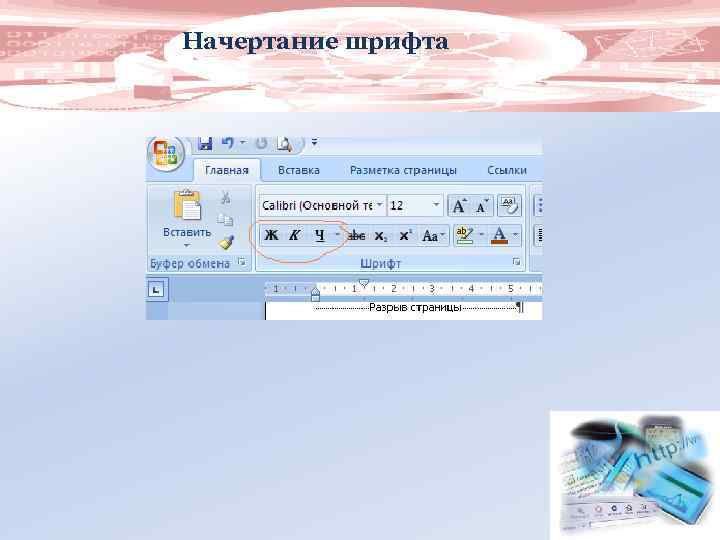This screenshot has height=540, width=720.
Task: Click the http internet image thumbnail
Action: click(635, 475)
